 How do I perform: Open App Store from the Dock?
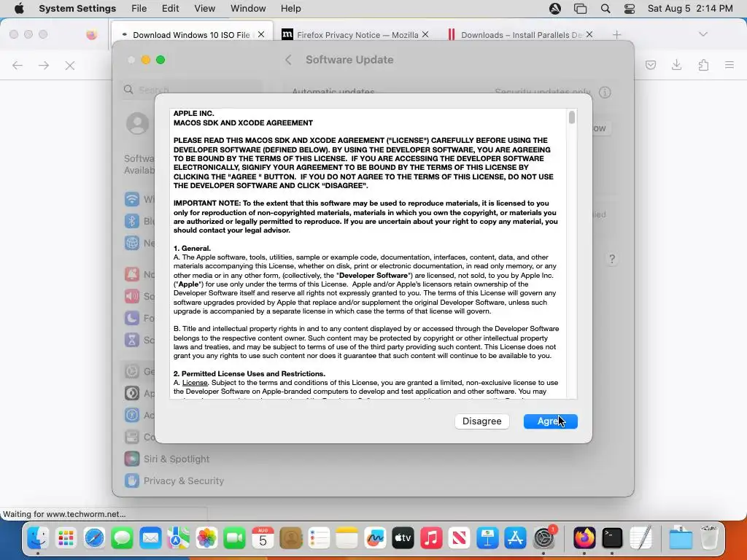(x=516, y=538)
